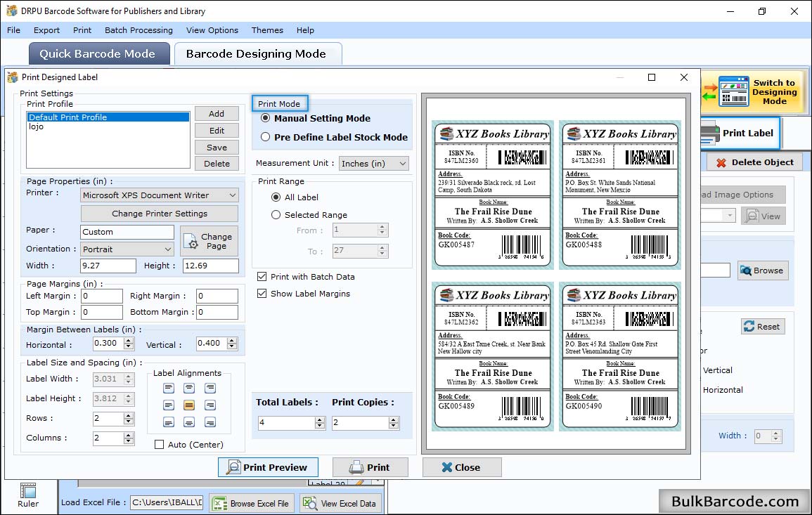Open the Themes menu

coord(267,30)
